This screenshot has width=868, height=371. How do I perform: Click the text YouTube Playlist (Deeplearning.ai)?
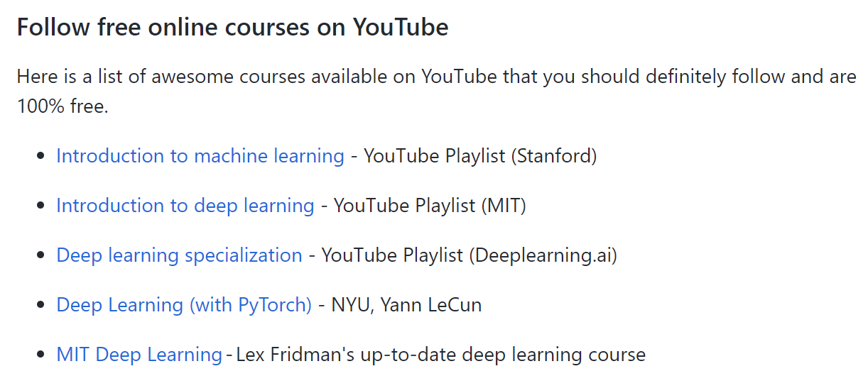470,255
